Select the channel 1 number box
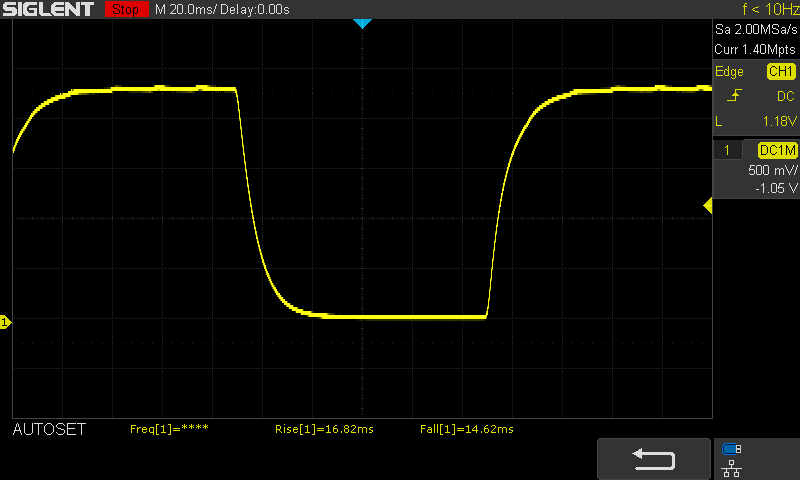This screenshot has width=800, height=480. coord(727,150)
